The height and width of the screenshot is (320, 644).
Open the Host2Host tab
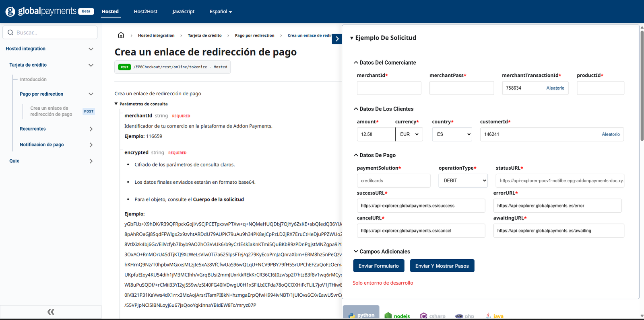145,12
